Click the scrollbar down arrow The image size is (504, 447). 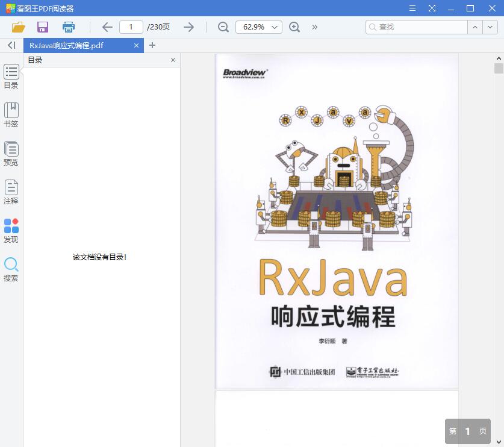(499, 442)
